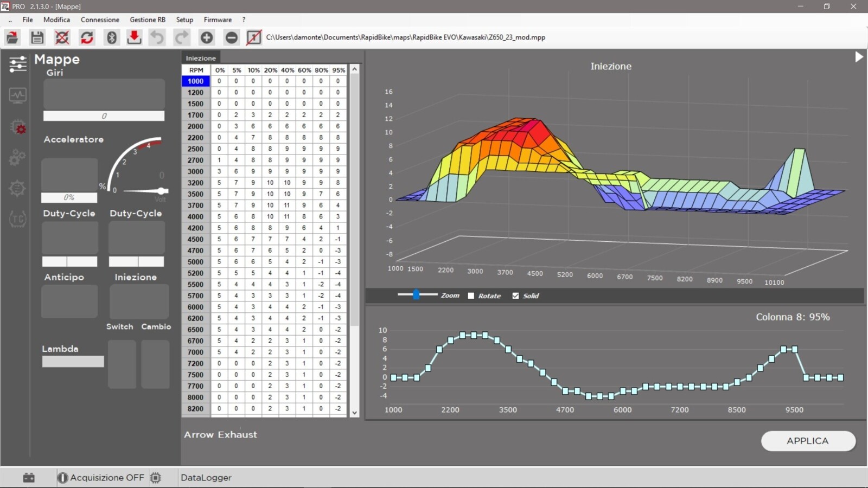This screenshot has height=488, width=868.
Task: Open the Firmware menu
Action: (218, 20)
